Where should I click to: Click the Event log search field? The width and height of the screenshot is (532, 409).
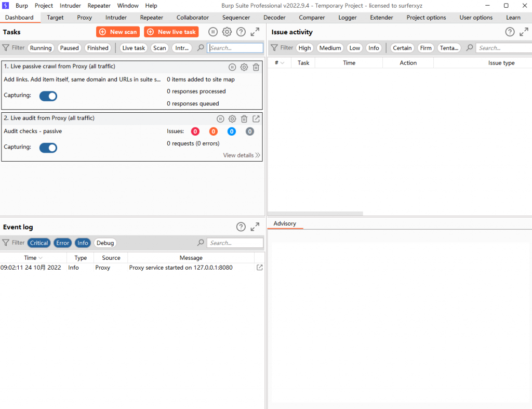point(235,243)
